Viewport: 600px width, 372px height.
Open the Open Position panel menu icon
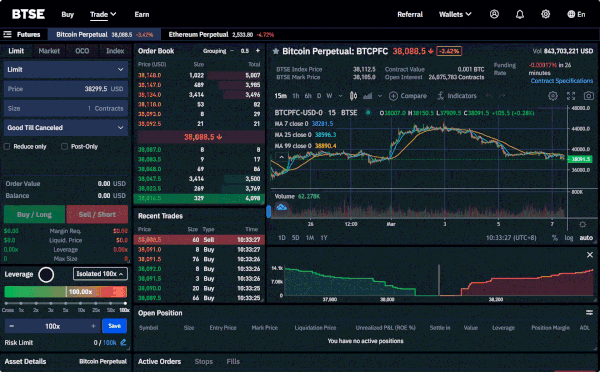(x=589, y=313)
